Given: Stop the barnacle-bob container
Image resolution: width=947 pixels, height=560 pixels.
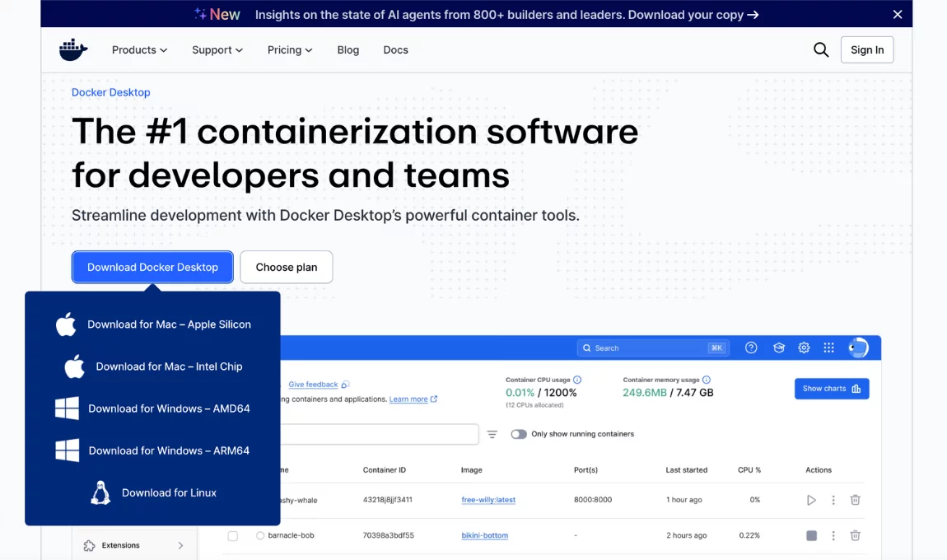Looking at the screenshot, I should [x=811, y=536].
